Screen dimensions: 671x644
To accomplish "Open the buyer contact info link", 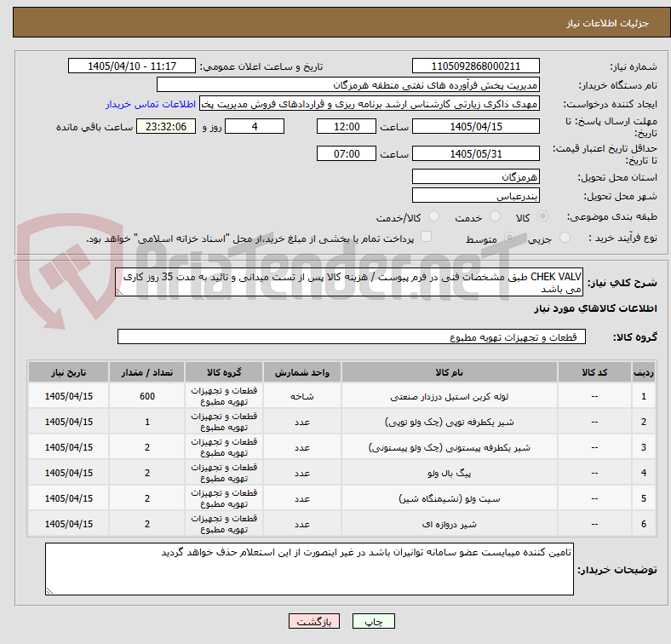I will tap(151, 104).
